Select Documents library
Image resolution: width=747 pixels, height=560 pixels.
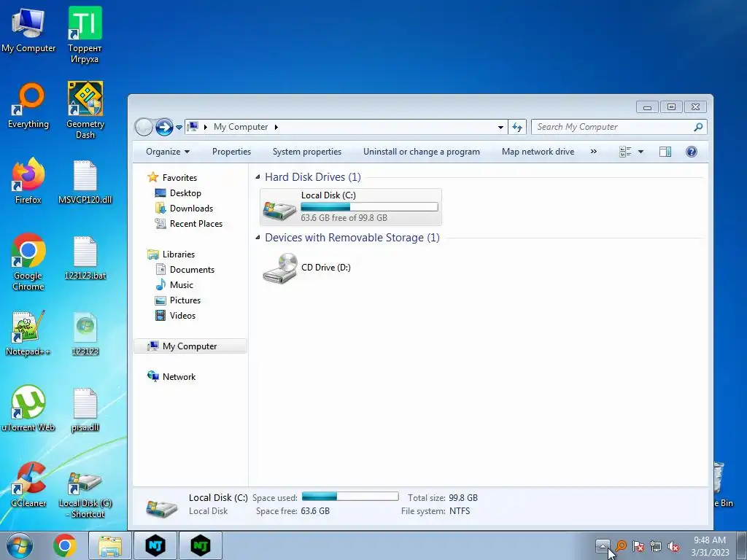coord(185,270)
